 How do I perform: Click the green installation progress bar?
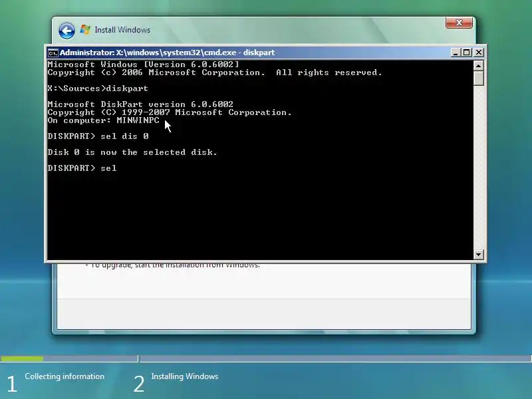(22, 358)
